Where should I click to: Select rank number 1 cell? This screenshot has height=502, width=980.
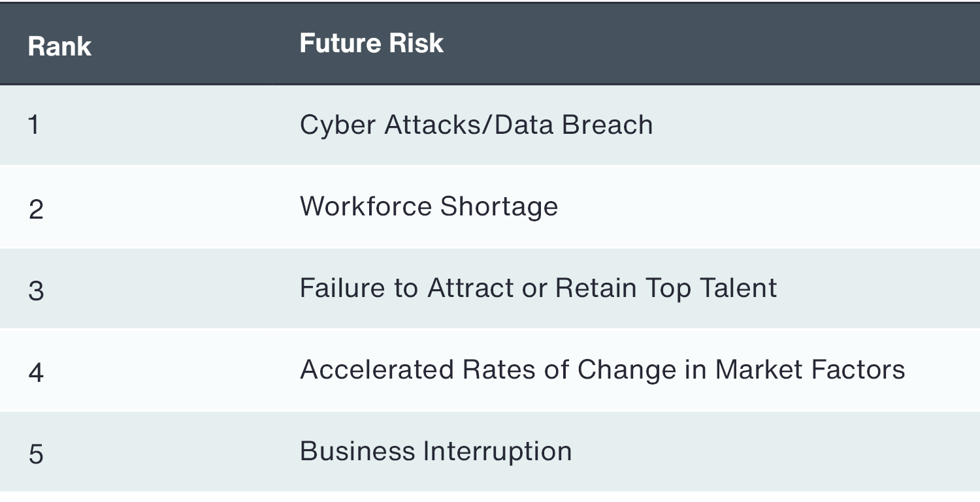[x=34, y=125]
